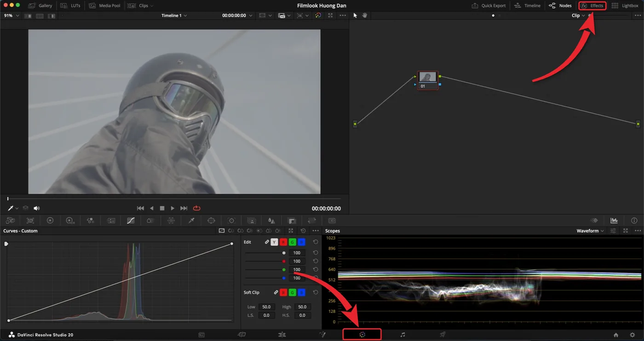Toggle the red Edit curve channel

tap(283, 242)
